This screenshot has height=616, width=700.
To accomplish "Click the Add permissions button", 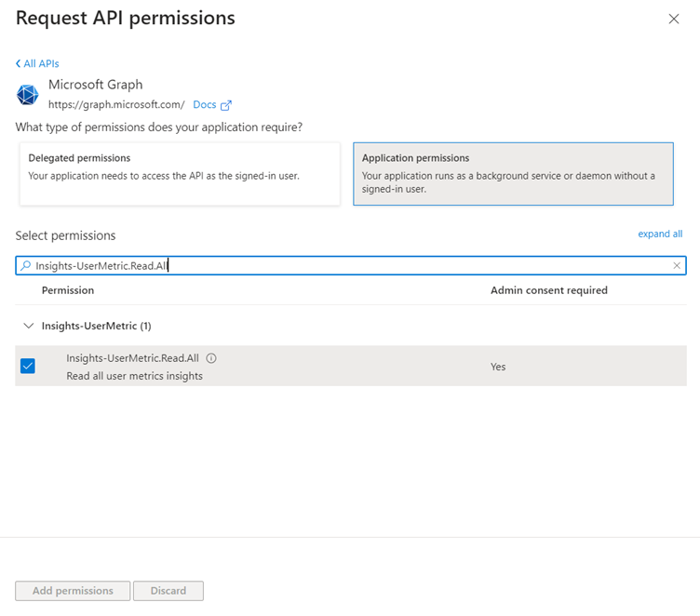I will coord(73,591).
